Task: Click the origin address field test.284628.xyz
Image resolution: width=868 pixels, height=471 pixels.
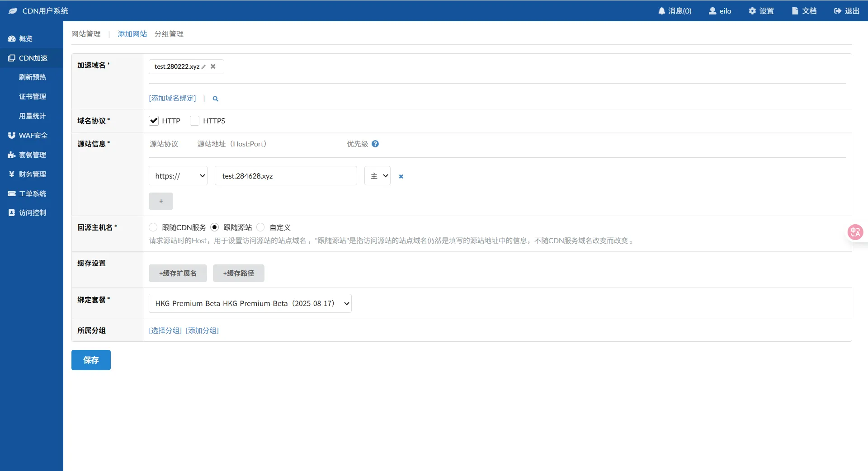Action: pos(286,176)
